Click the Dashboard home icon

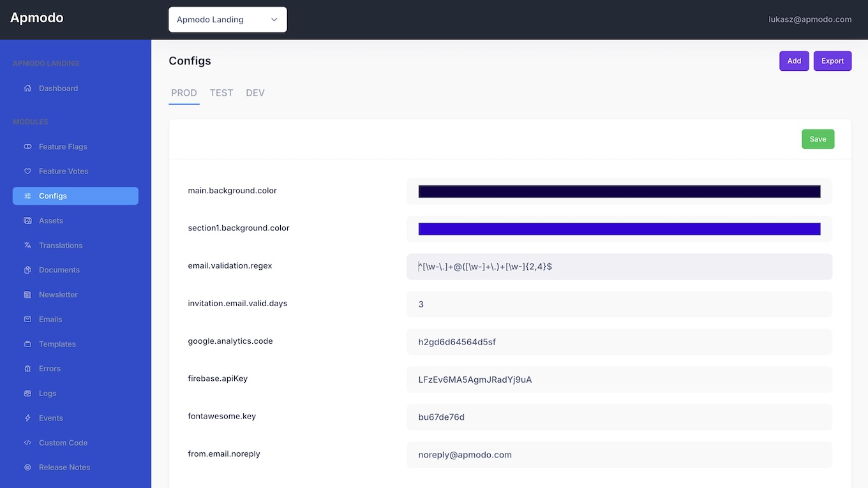click(27, 89)
